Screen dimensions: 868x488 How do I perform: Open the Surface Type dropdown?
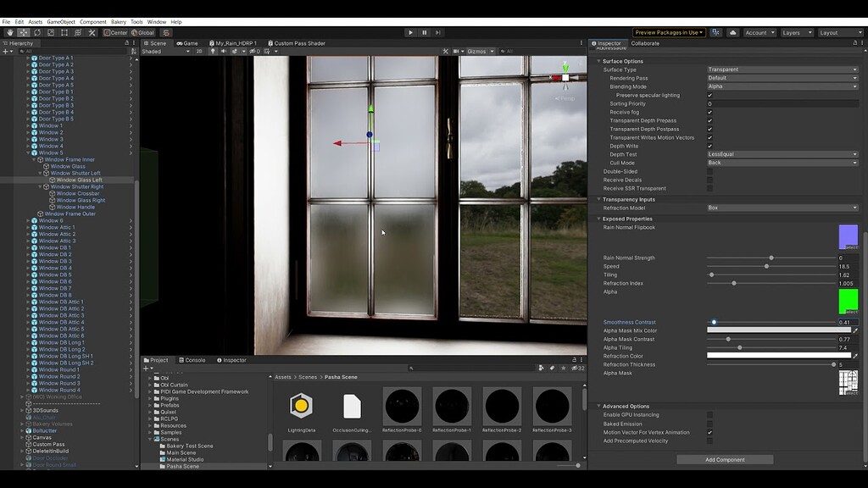[x=780, y=69]
